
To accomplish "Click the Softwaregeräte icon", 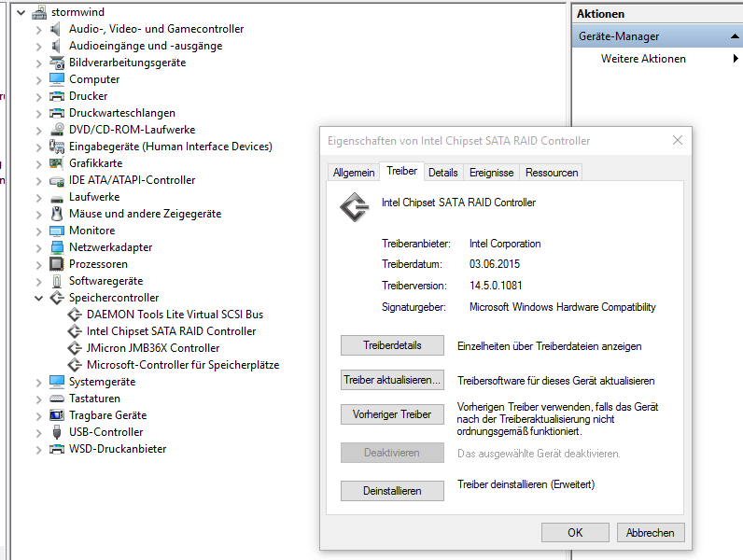I will click(x=57, y=281).
